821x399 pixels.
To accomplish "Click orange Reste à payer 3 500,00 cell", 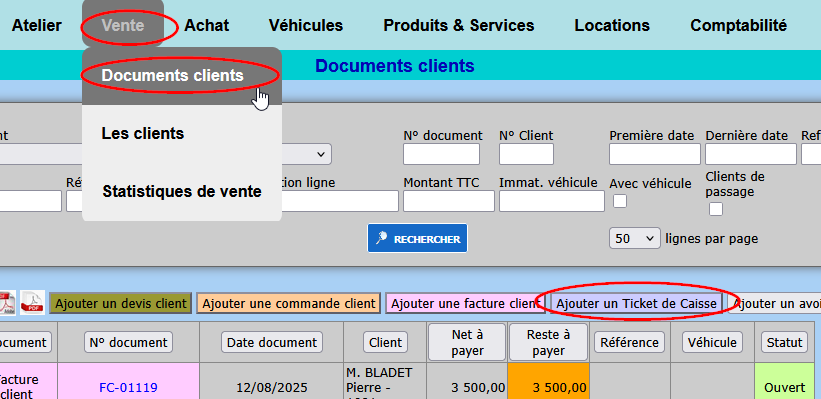I will coord(549,381).
